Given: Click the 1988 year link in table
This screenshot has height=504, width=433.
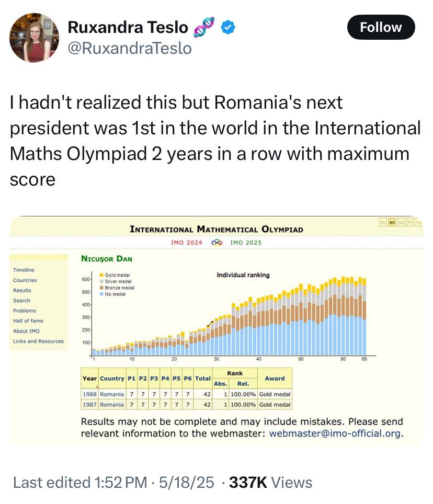Looking at the screenshot, I should [x=89, y=394].
